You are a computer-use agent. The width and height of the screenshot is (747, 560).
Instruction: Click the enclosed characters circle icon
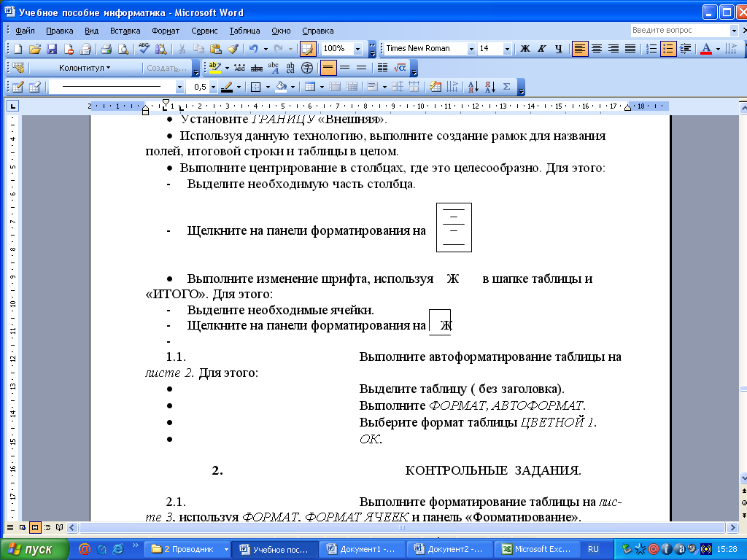(x=307, y=68)
